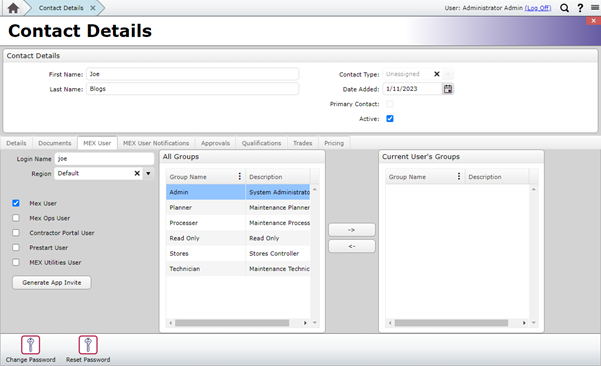Select the Processer group row
The width and height of the screenshot is (601, 366).
click(x=238, y=223)
